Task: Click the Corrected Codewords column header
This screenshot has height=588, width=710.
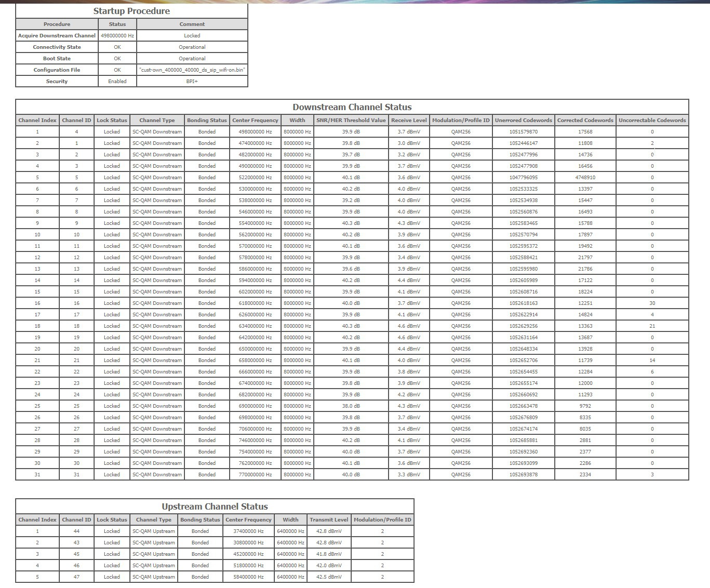Action: point(585,121)
